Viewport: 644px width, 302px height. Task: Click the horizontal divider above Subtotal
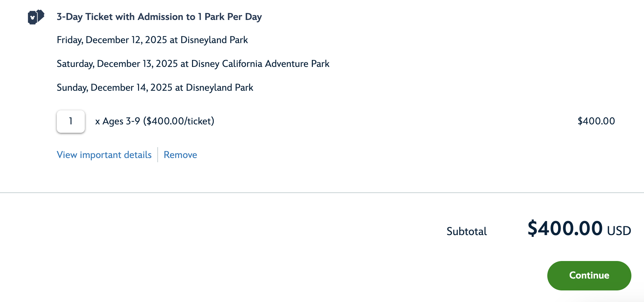(322, 193)
